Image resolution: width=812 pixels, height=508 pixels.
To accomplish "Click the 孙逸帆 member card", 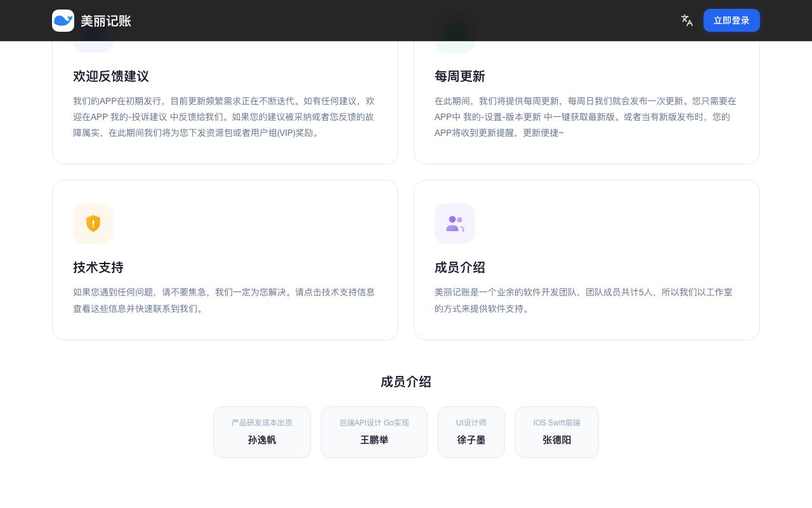I will pyautogui.click(x=262, y=432).
